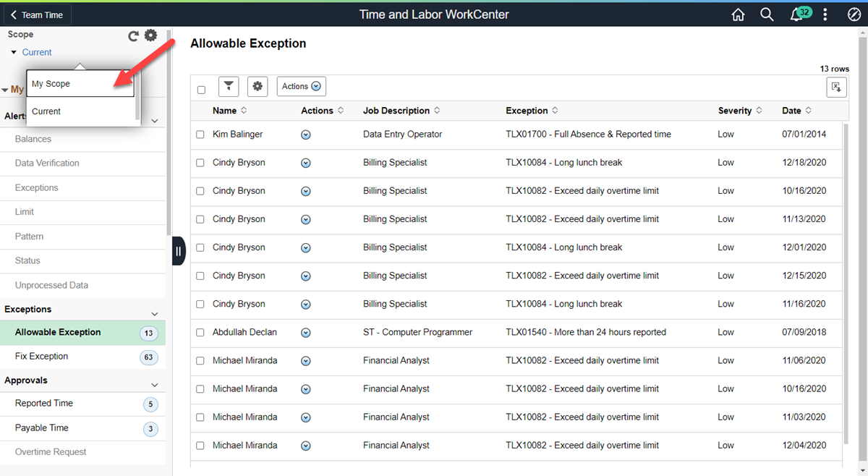The image size is (868, 476).
Task: Collapse the Exceptions section chevron
Action: pos(154,313)
